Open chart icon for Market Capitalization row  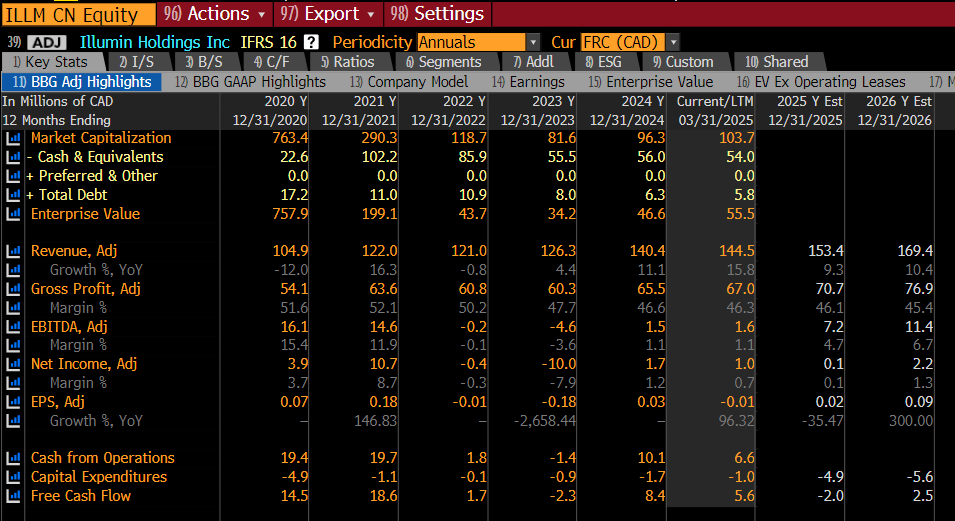(13, 138)
